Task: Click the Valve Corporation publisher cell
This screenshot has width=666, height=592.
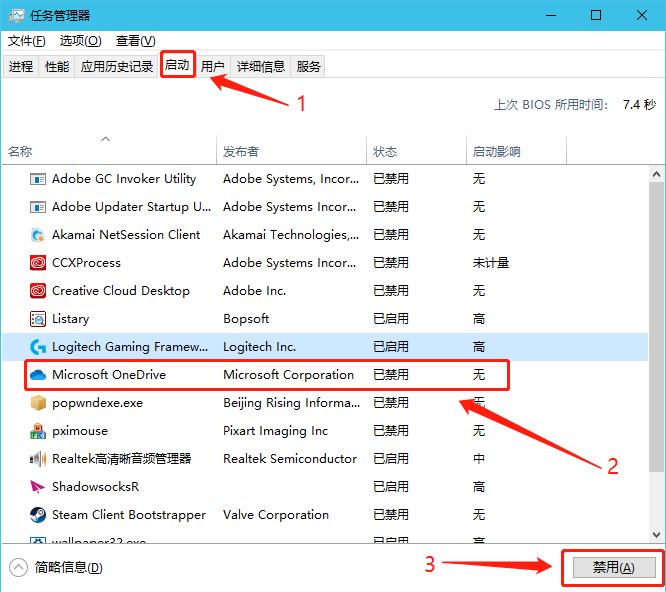Action: tap(276, 515)
